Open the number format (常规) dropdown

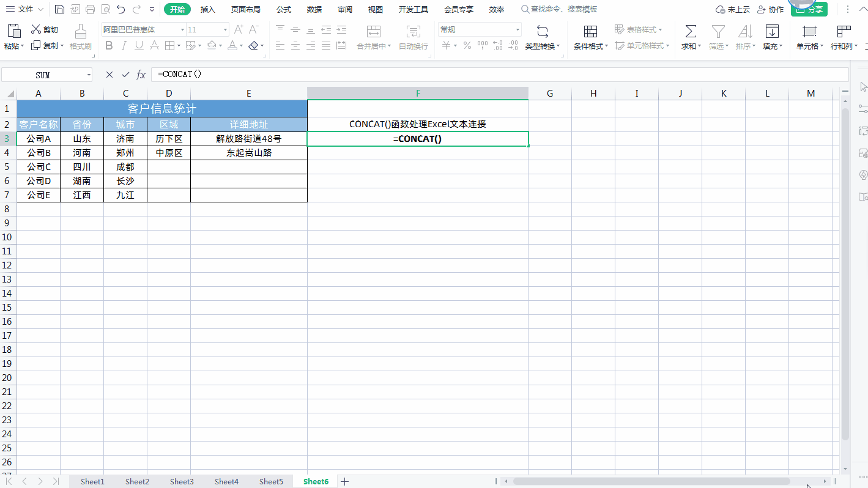tap(517, 29)
